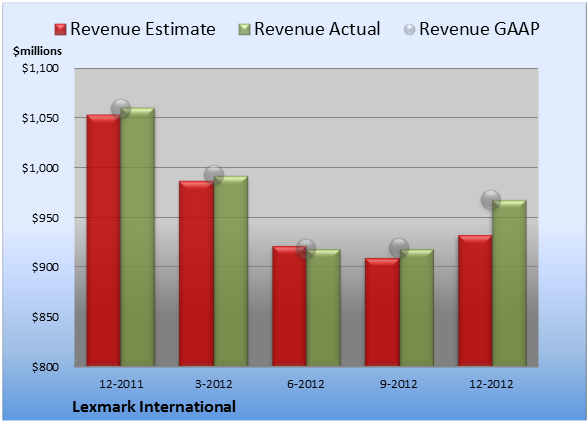Select the red estimate bar for 12-2012

(x=475, y=300)
